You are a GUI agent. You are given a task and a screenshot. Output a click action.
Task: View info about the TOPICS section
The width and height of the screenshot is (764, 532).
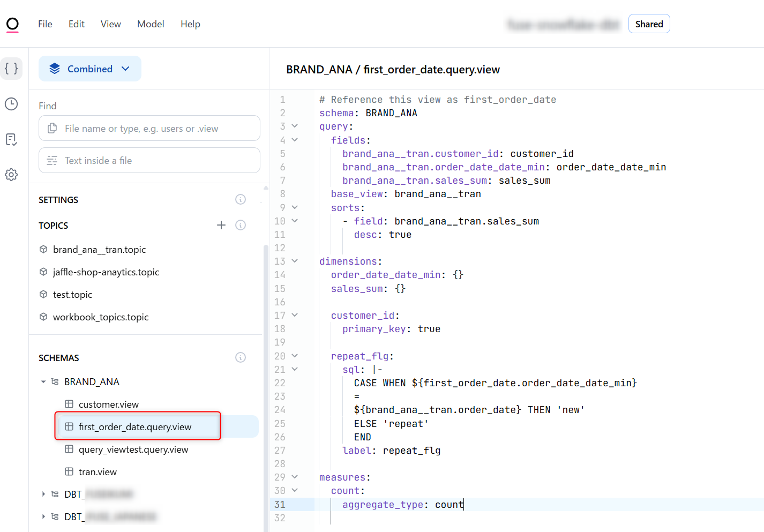tap(240, 225)
